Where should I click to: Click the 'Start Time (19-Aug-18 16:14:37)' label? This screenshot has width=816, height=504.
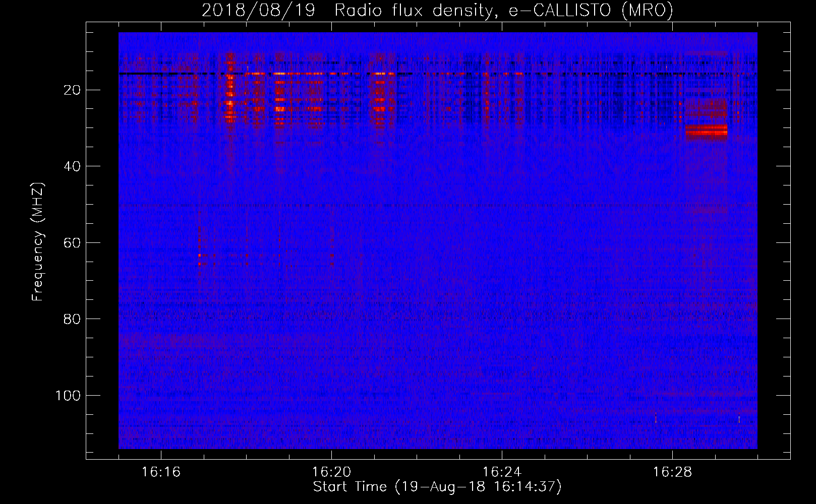437,487
